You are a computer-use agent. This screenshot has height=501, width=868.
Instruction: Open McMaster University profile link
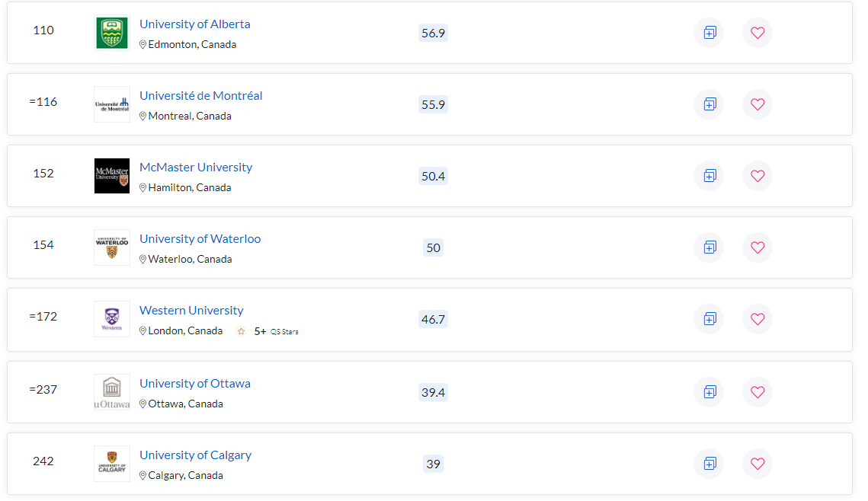[x=196, y=167]
